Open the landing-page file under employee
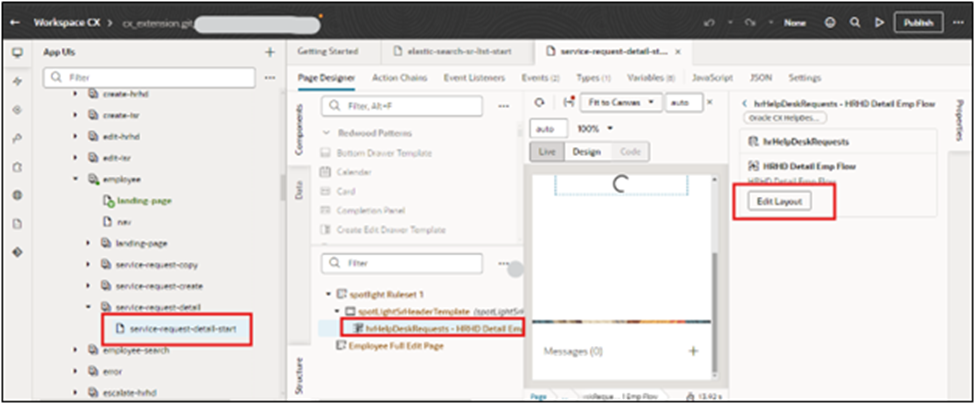Viewport: 975px width, 404px height. pos(144,201)
